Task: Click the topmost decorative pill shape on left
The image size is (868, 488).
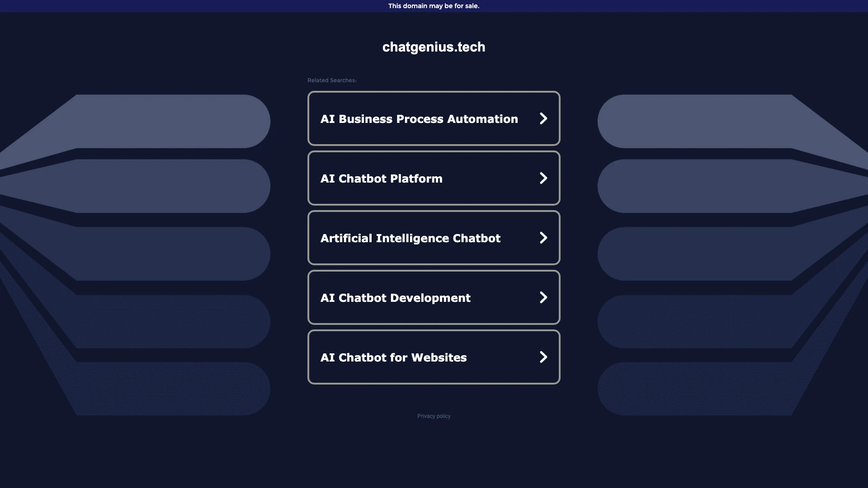Action: (172, 121)
